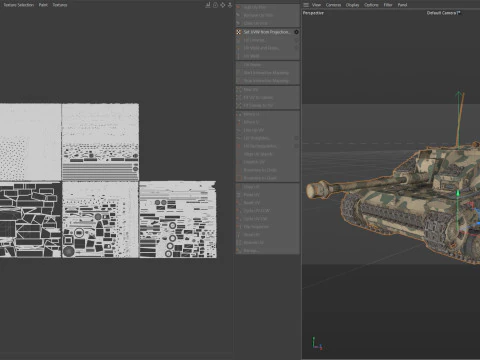Screen dimensions: 480x360
Task: Choose Boundary to Quad command
Action: pos(267,178)
